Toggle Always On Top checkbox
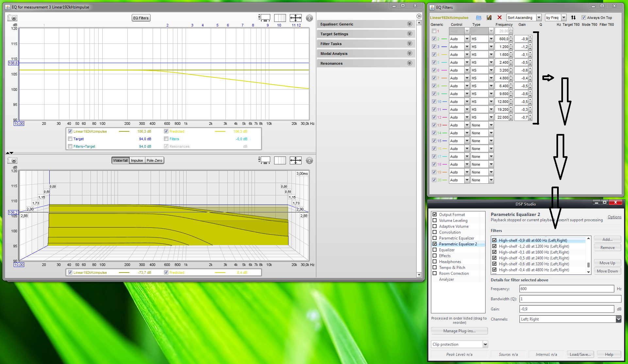The width and height of the screenshot is (628, 364). click(584, 18)
